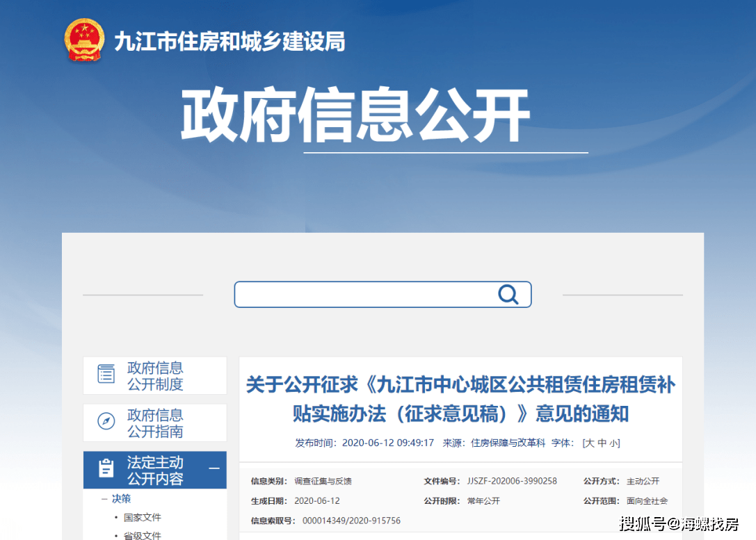This screenshot has height=540, width=756.
Task: Click the source 住房保障与改革科
Action: click(x=508, y=443)
